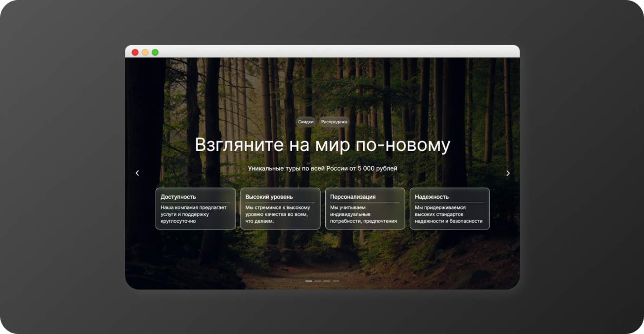The image size is (644, 334).
Task: Open the Высокий уровень card
Action: (x=280, y=208)
